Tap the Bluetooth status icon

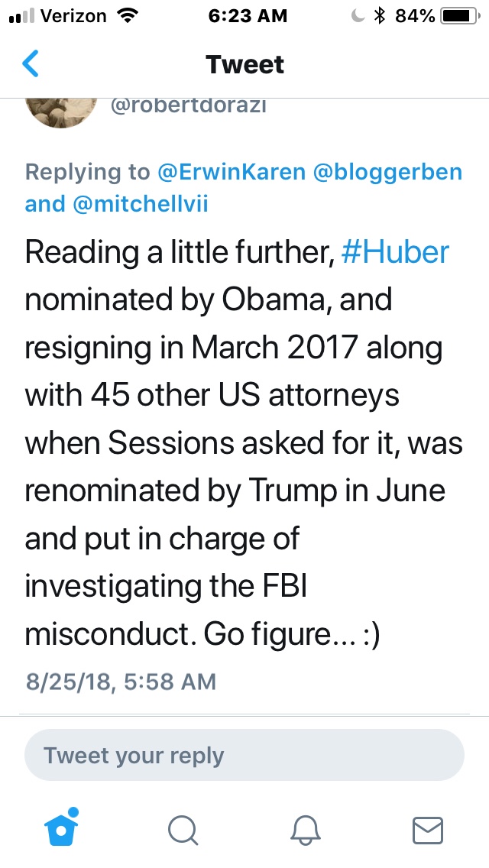379,15
